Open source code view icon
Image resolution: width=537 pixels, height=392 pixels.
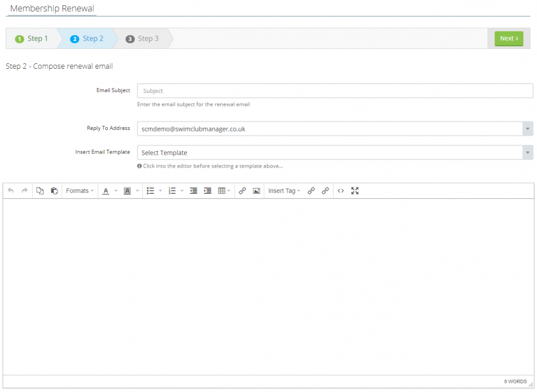pyautogui.click(x=340, y=191)
